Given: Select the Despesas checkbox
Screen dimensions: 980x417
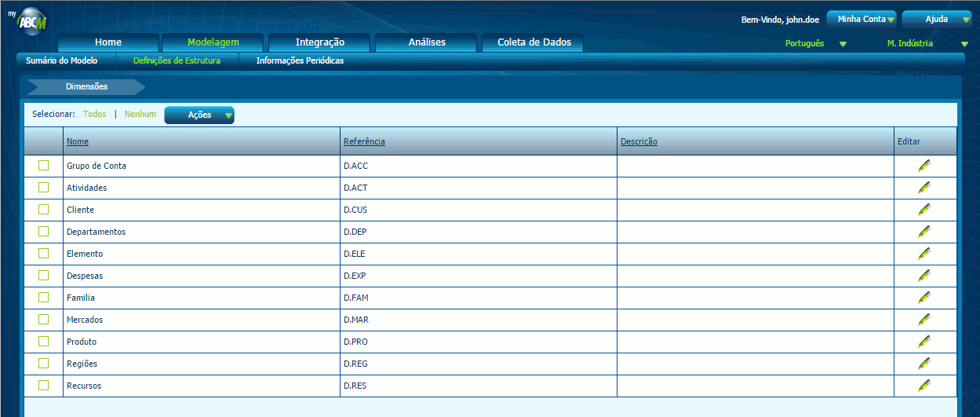Looking at the screenshot, I should pyautogui.click(x=44, y=275).
